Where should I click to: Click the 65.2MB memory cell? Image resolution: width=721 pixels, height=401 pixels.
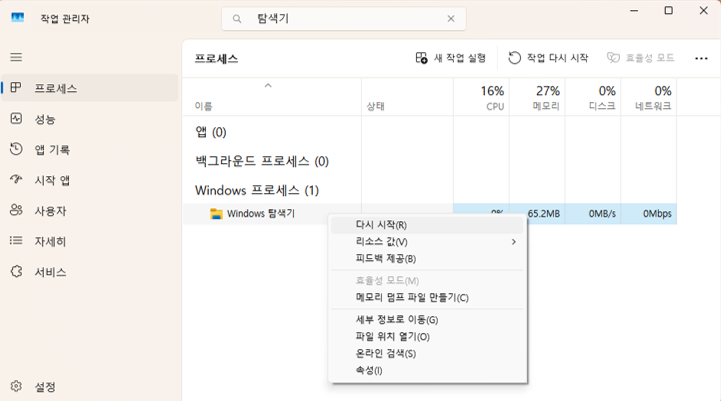pyautogui.click(x=537, y=213)
